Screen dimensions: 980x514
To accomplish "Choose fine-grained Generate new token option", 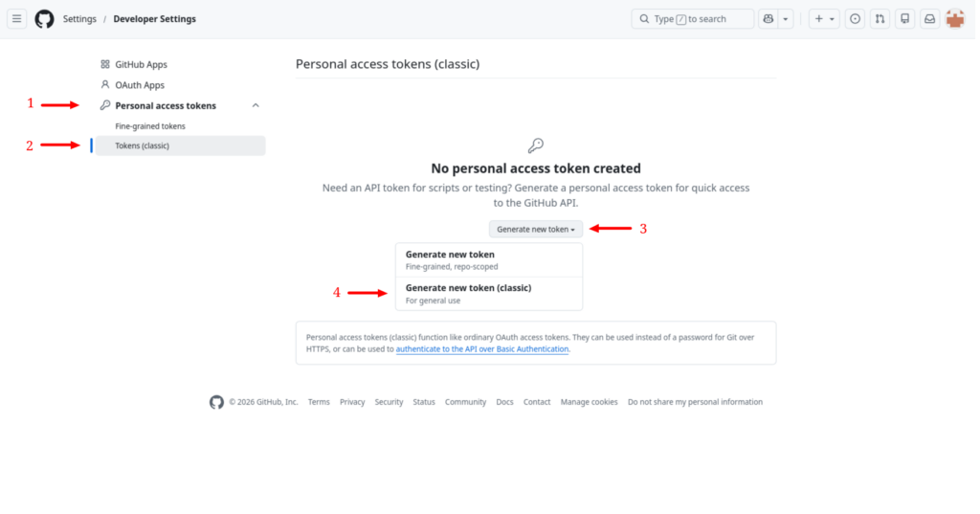I will [489, 260].
